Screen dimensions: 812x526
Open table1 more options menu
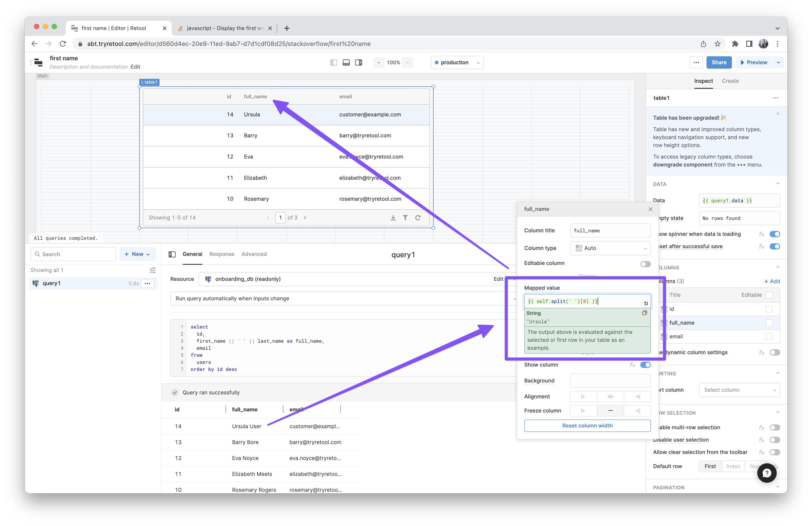coord(776,98)
